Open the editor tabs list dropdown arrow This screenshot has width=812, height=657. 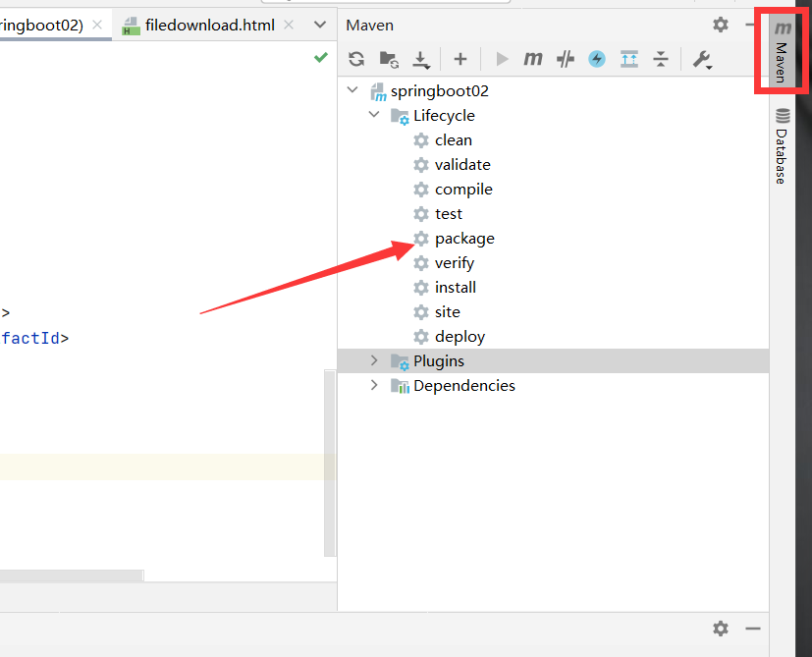point(319,25)
